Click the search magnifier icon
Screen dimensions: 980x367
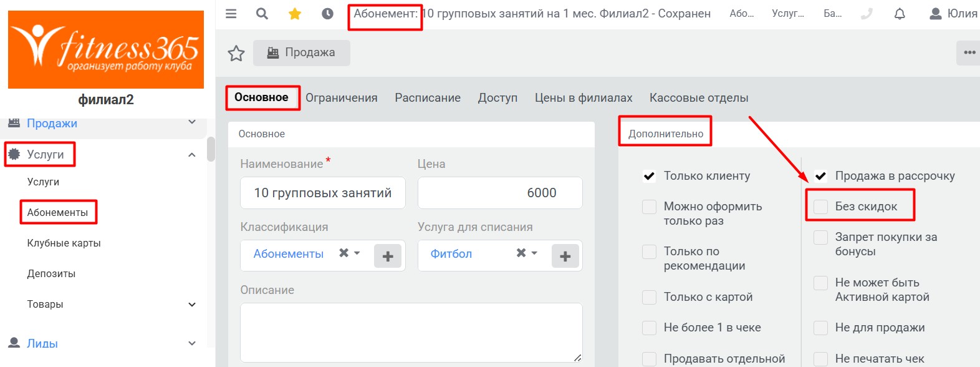(262, 14)
